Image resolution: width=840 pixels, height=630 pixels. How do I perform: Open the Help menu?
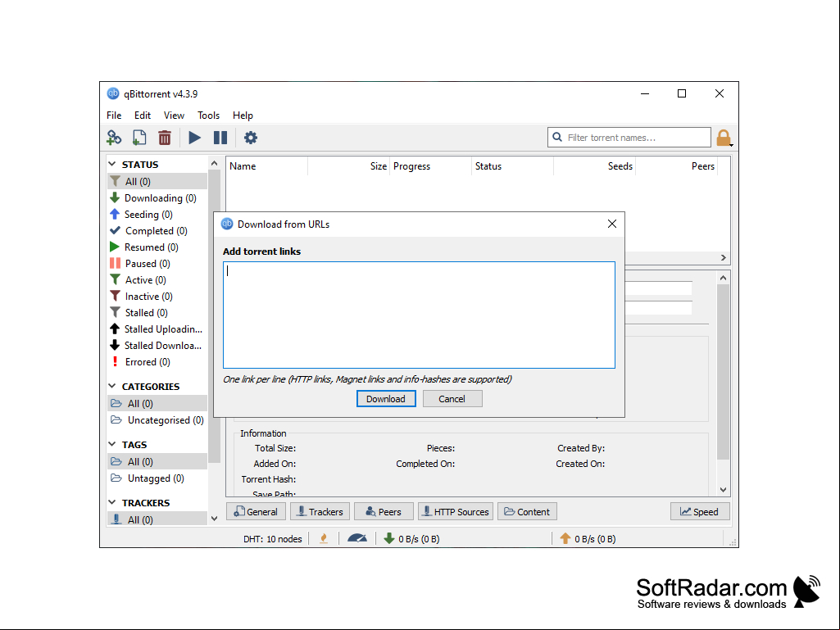point(243,116)
